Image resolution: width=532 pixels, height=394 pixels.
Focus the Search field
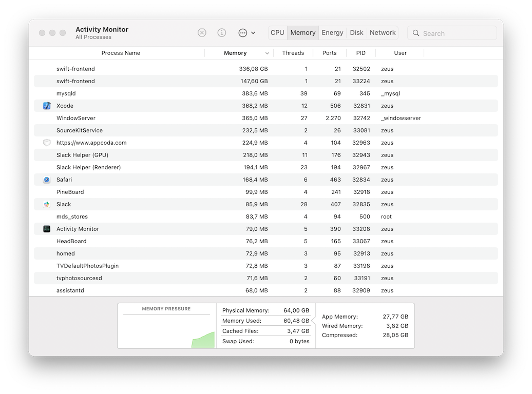(452, 33)
